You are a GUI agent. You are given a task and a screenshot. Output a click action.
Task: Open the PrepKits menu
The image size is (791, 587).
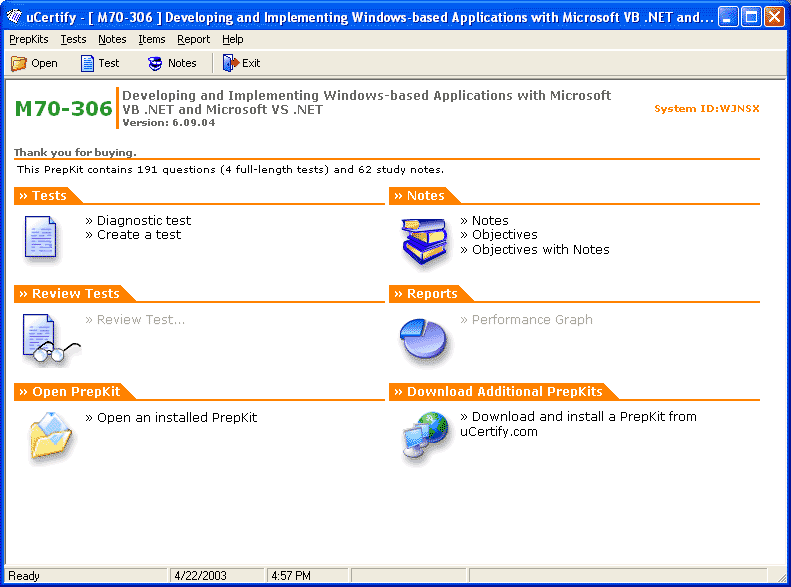[x=29, y=39]
